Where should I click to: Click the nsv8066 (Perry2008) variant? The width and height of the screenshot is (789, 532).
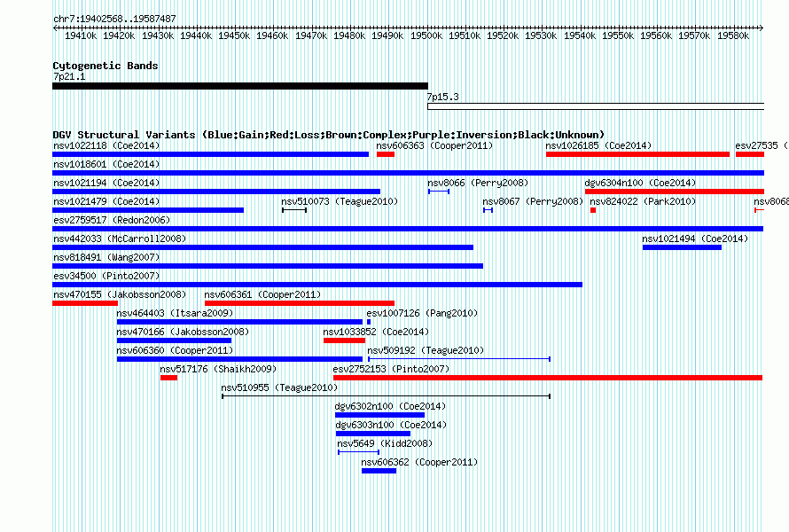click(439, 192)
